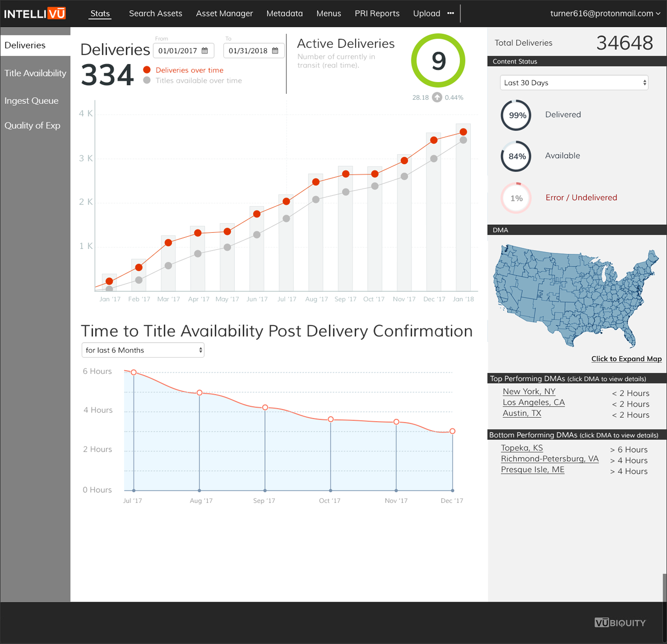Click the Click to Expand Map link
The image size is (667, 644).
626,359
